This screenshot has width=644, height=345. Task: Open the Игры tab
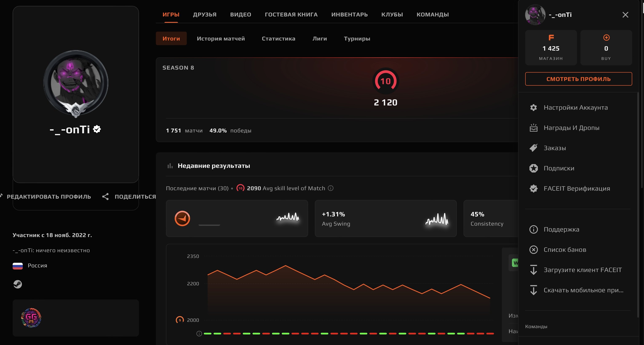171,15
